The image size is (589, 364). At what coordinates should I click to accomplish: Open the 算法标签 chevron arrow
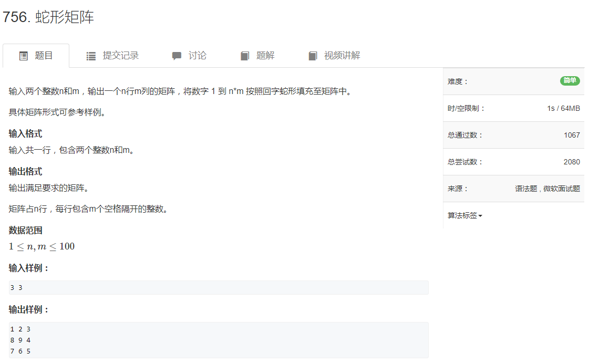(480, 216)
